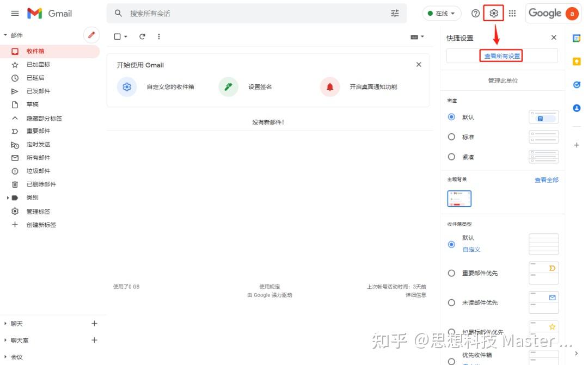
Task: Click 管理此单位 in quick settings
Action: [x=503, y=81]
